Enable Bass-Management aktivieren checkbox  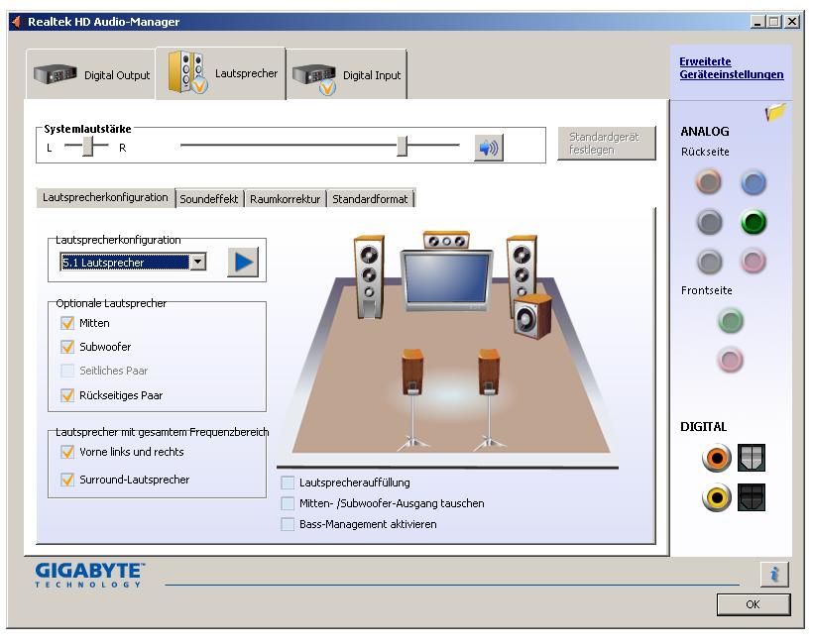[x=288, y=524]
